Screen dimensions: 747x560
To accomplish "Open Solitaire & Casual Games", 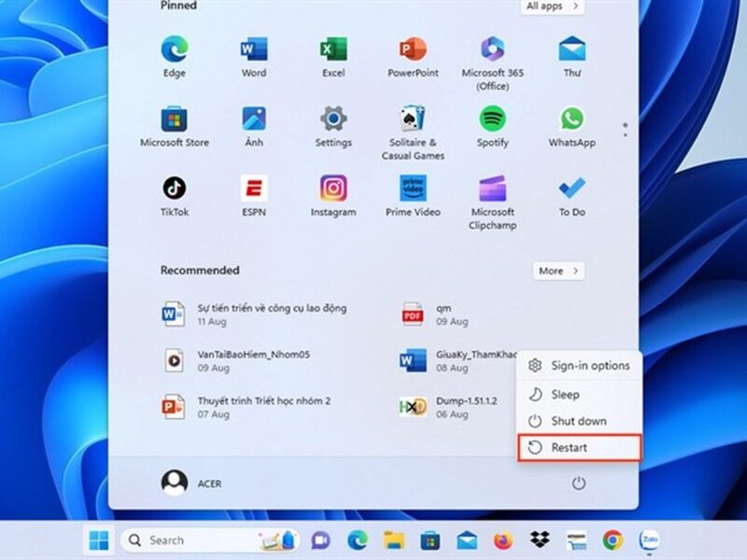I will [413, 119].
